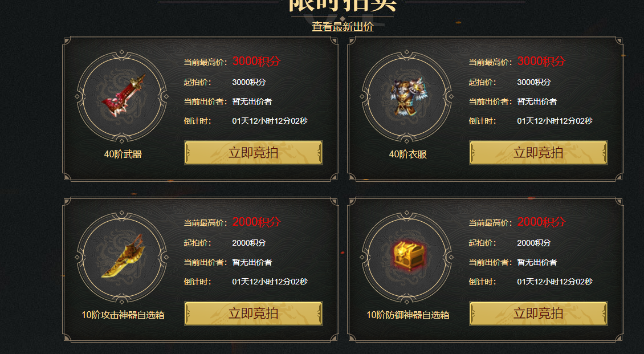Click the red 40阶武器 sword icon

point(123,96)
